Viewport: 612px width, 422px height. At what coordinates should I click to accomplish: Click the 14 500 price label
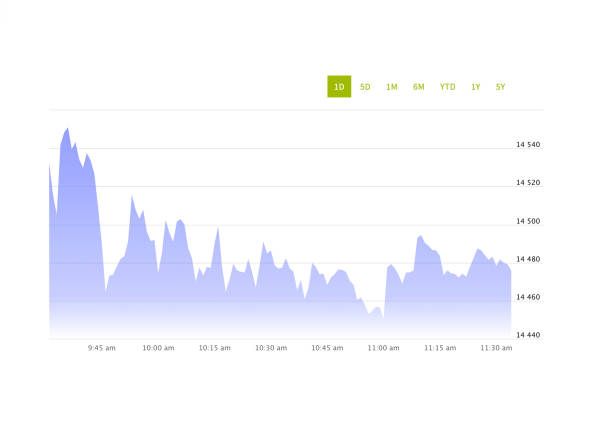pyautogui.click(x=527, y=221)
